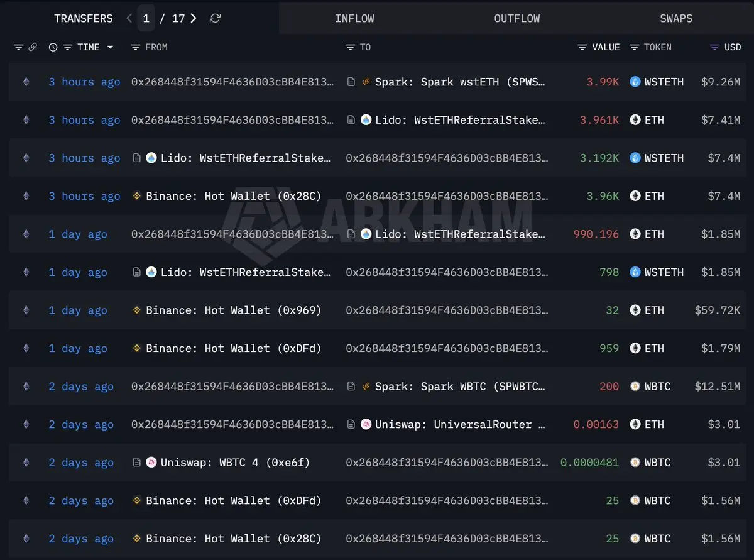The width and height of the screenshot is (754, 560).
Task: Go to next transfers page arrow
Action: [x=194, y=18]
